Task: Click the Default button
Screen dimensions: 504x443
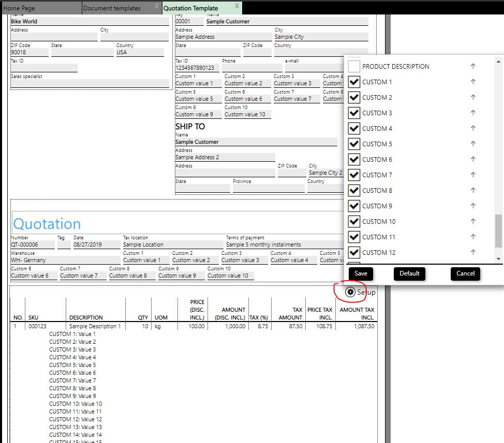Action: [409, 273]
